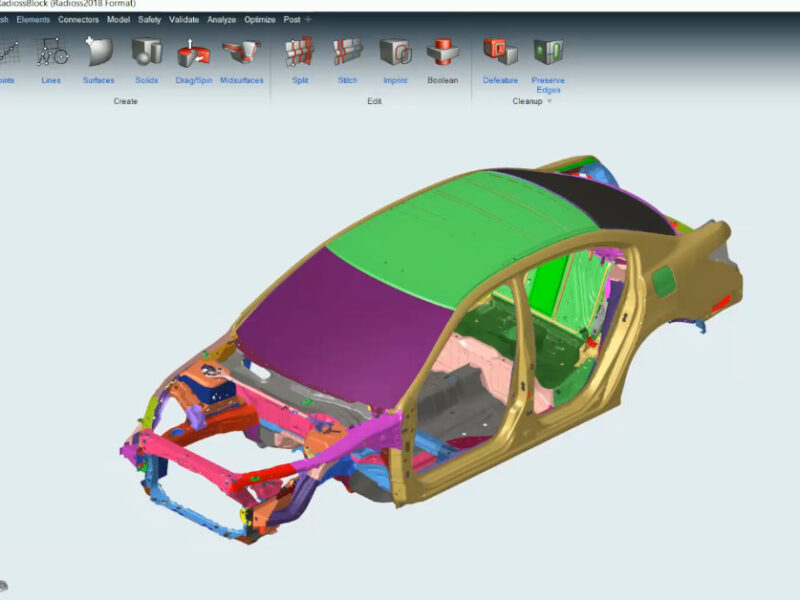Pick the purple windshield surface on model
The height and width of the screenshot is (600, 800).
(x=347, y=327)
